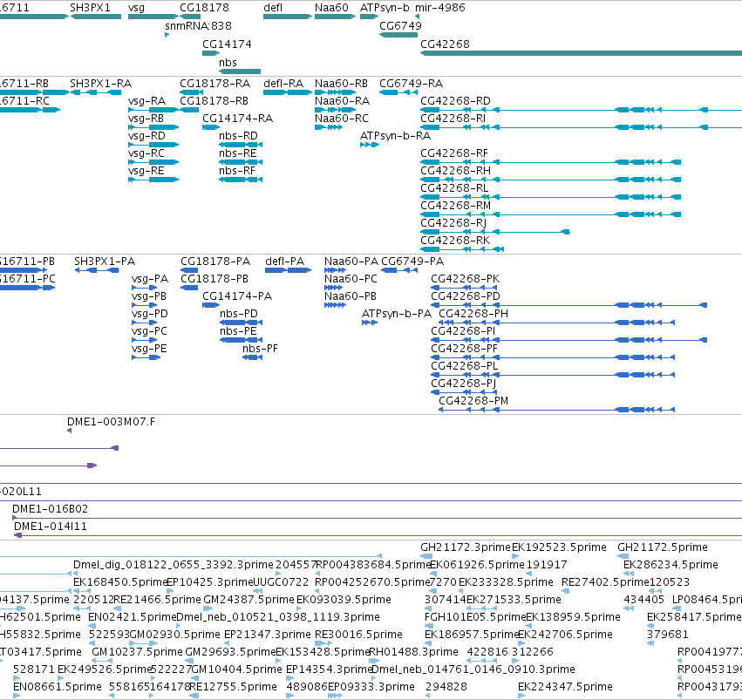Open the nbs-PF protein label
The image size is (742, 700).
click(x=260, y=349)
